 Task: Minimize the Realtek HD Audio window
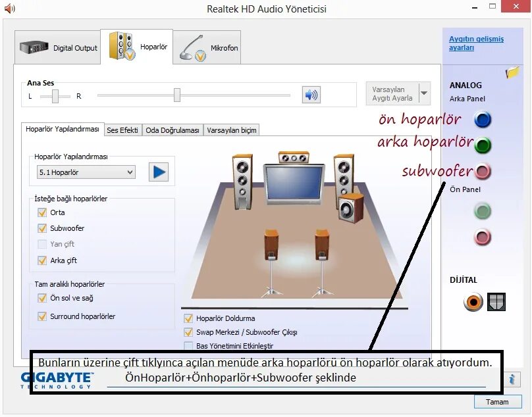point(475,7)
